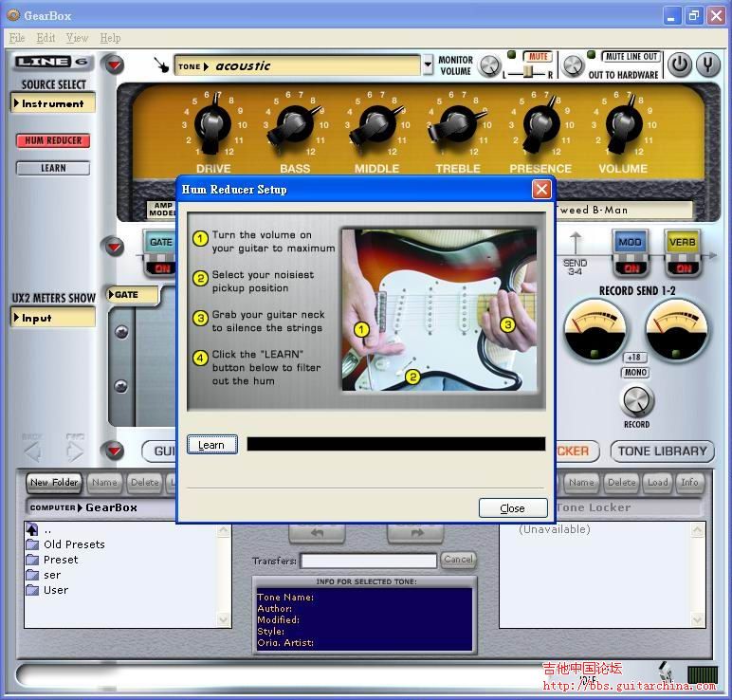
Task: Go up one folder level icon
Action: point(32,529)
